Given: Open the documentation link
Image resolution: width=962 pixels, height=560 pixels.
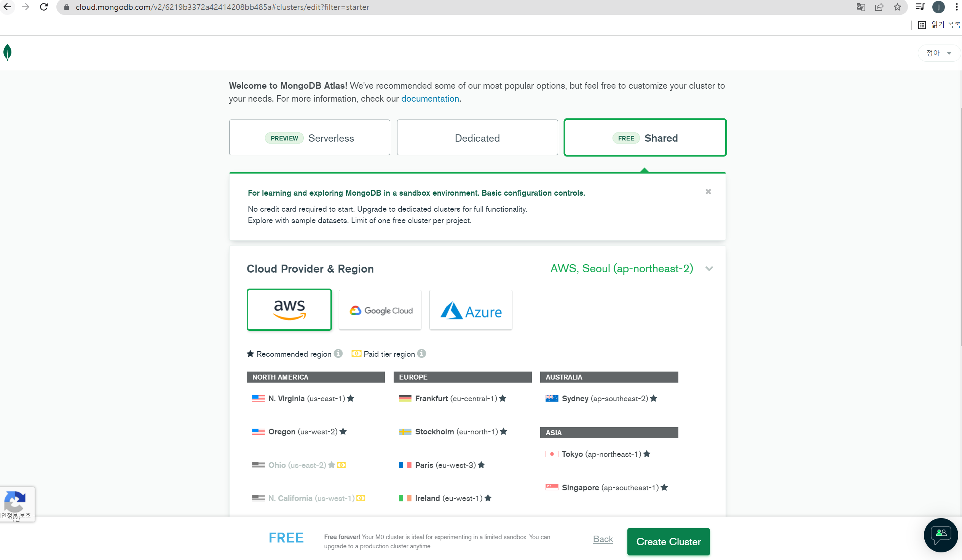Looking at the screenshot, I should pyautogui.click(x=430, y=99).
